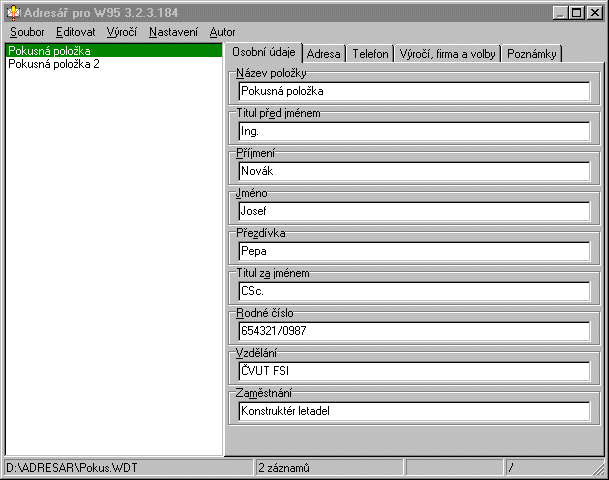This screenshot has height=480, width=609.
Task: Click the Titul před jménem field
Action: (x=414, y=131)
